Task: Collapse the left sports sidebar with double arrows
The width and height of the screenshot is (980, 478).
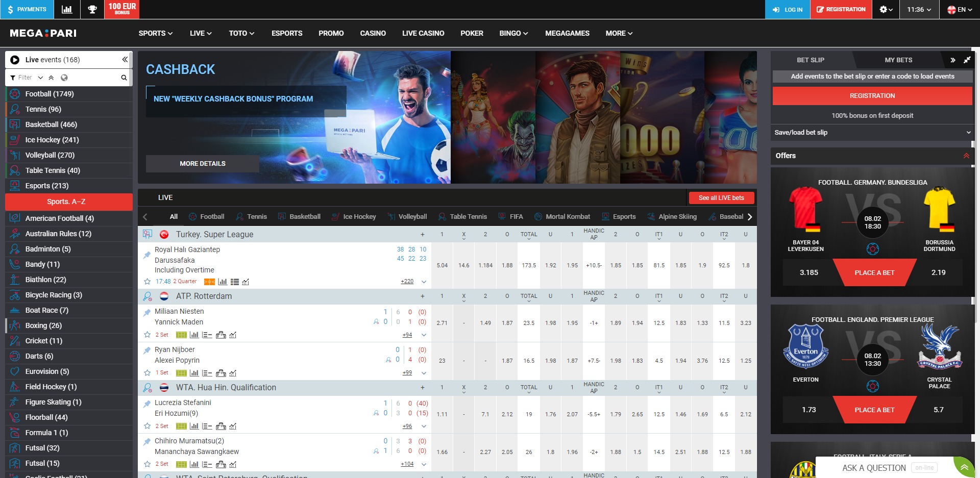Action: coord(125,60)
